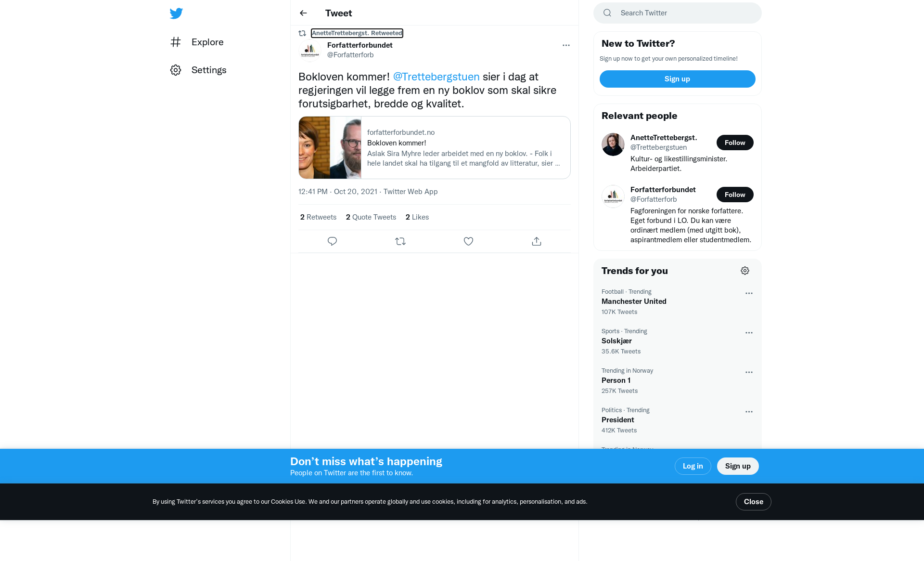Open more options for Manchester United trend

point(749,293)
